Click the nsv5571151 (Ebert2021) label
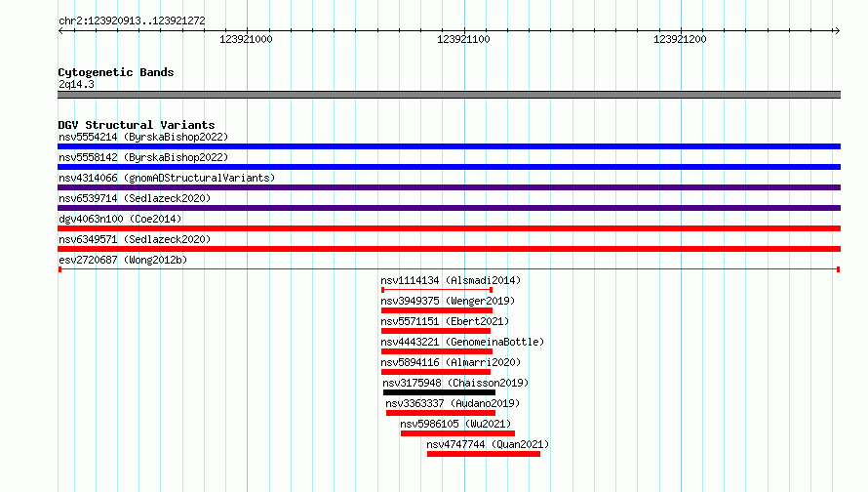The height and width of the screenshot is (492, 868). coord(445,321)
